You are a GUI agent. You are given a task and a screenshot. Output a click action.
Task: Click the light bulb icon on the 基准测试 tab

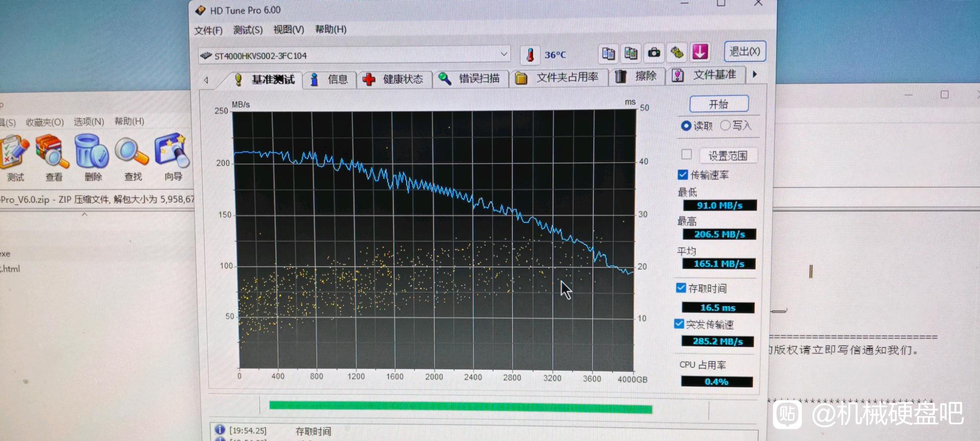(x=238, y=80)
